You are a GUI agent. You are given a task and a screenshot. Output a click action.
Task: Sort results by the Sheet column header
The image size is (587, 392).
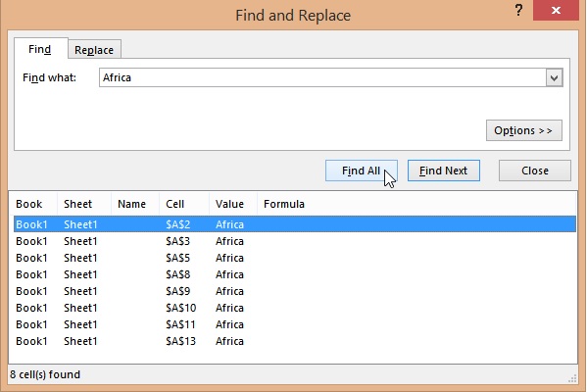pyautogui.click(x=84, y=204)
